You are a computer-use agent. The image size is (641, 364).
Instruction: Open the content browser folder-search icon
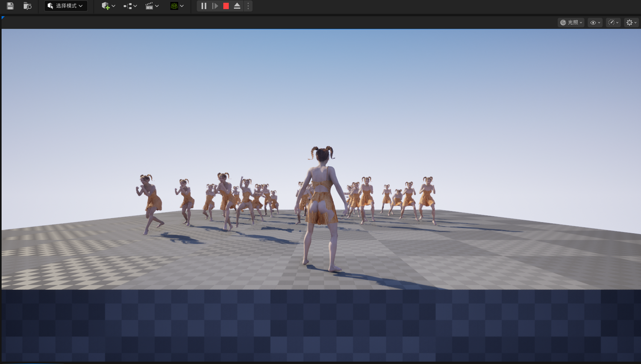(x=27, y=6)
